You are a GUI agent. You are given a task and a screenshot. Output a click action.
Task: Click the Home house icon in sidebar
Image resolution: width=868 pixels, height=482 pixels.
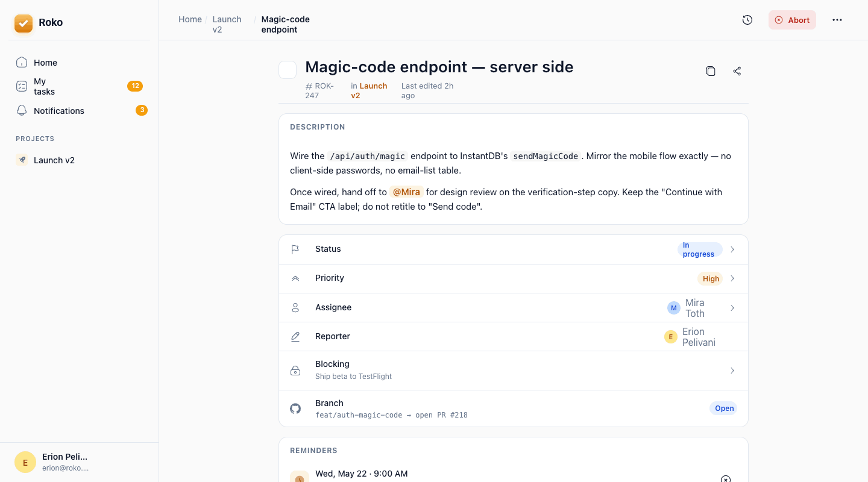coord(22,62)
